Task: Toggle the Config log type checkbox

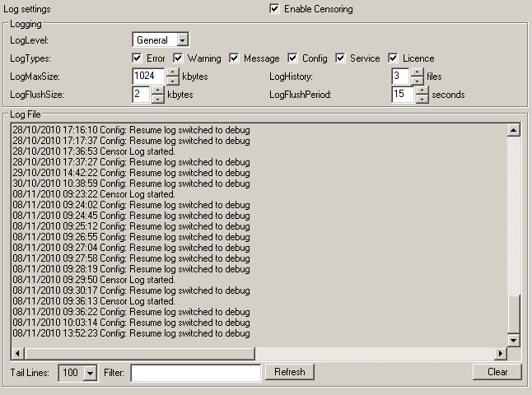Action: tap(293, 58)
